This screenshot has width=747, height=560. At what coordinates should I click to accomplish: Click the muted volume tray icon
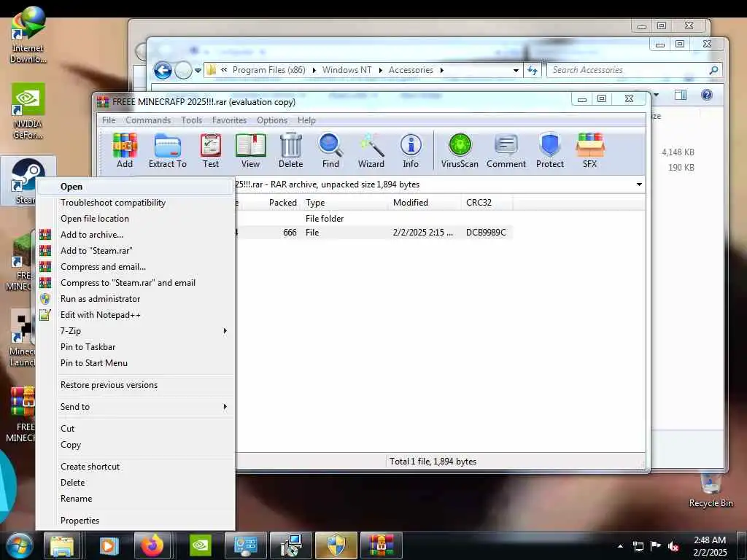673,547
